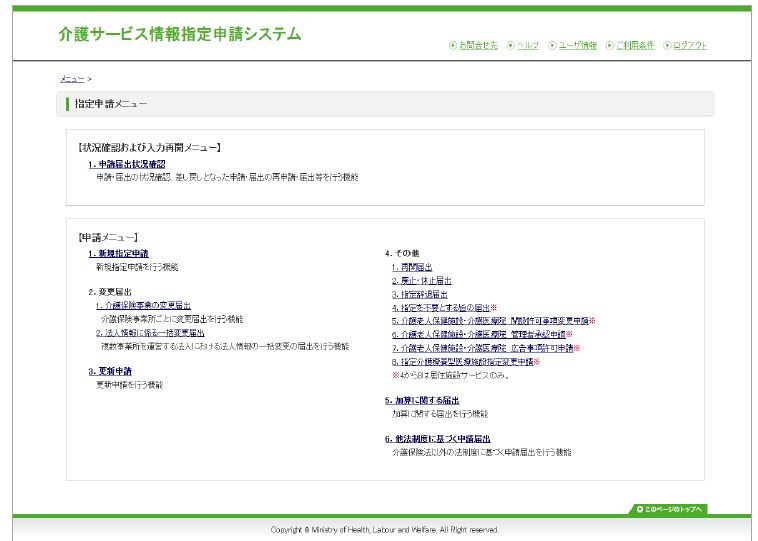Open 申請届出状況確認 status check
This screenshot has width=758, height=541.
pyautogui.click(x=126, y=163)
